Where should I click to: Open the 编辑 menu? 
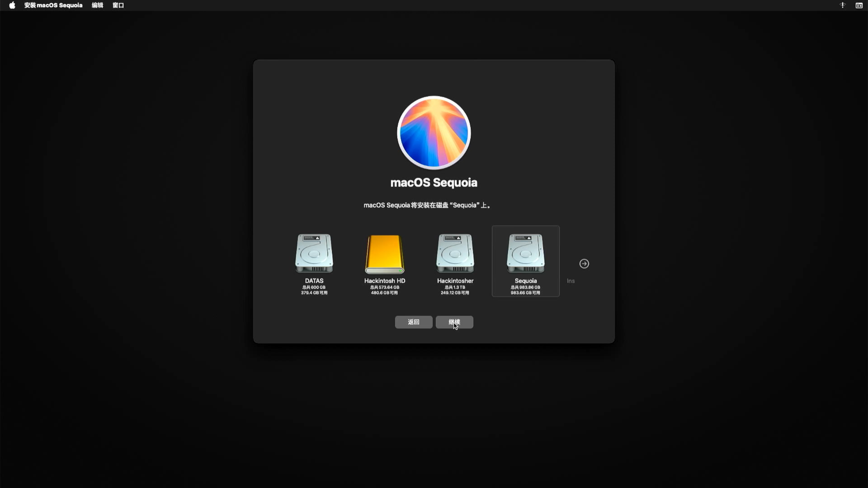97,5
